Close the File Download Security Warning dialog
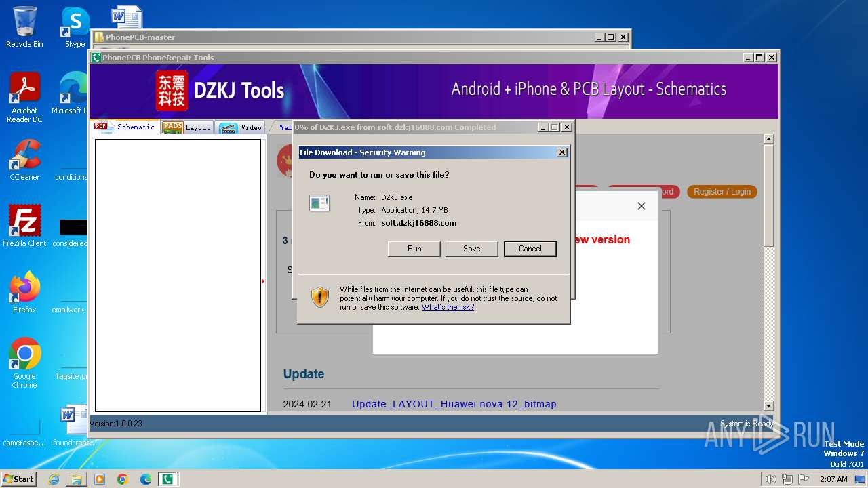Image resolution: width=868 pixels, height=488 pixels. 561,152
